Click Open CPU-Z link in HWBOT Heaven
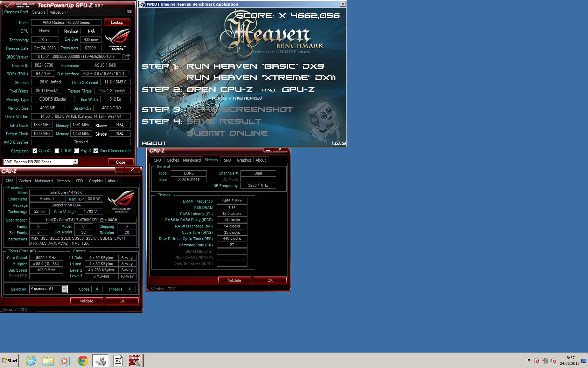Image resolution: width=588 pixels, height=368 pixels. [x=220, y=90]
